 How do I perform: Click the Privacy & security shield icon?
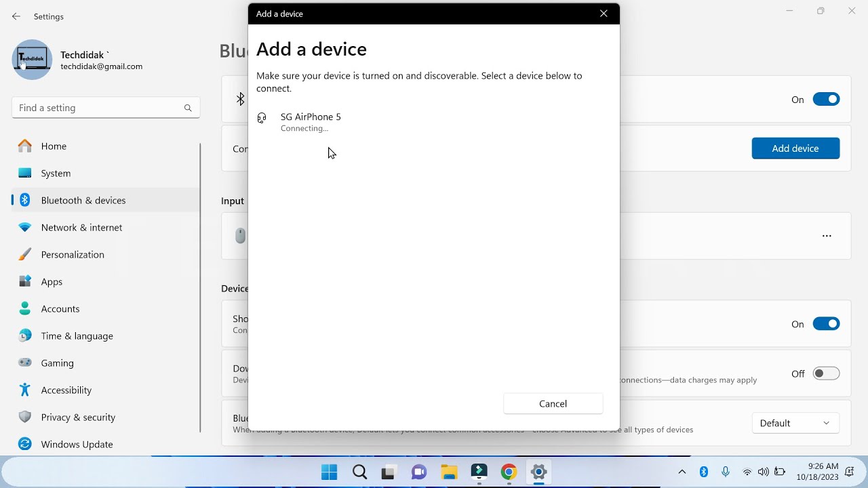(x=25, y=417)
